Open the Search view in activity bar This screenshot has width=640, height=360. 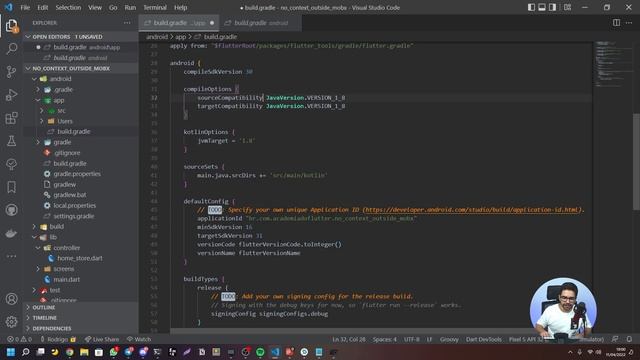pyautogui.click(x=11, y=49)
